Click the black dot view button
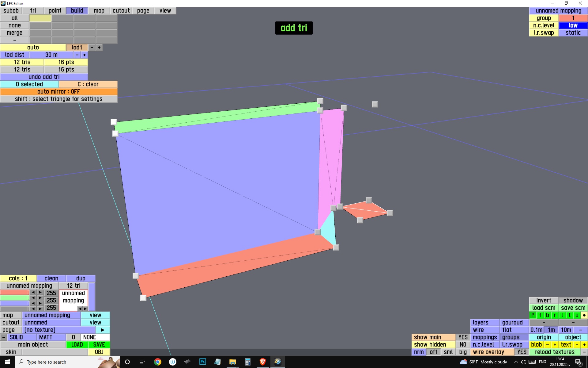The height and width of the screenshot is (368, 588). [584, 315]
